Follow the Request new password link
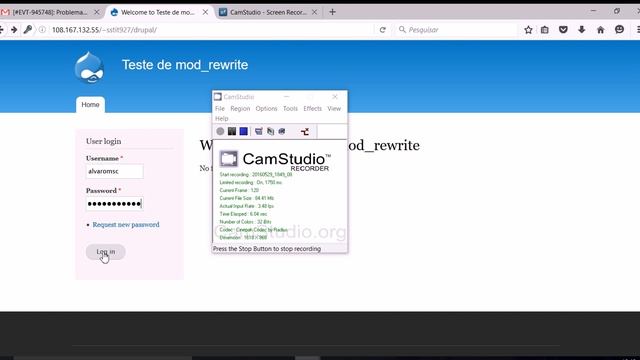Screen dimensions: 640x360 tap(126, 224)
